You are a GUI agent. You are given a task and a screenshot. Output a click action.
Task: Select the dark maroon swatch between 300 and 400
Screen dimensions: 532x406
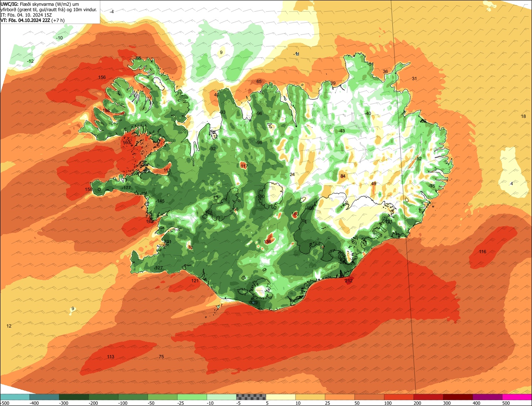pyautogui.click(x=458, y=397)
